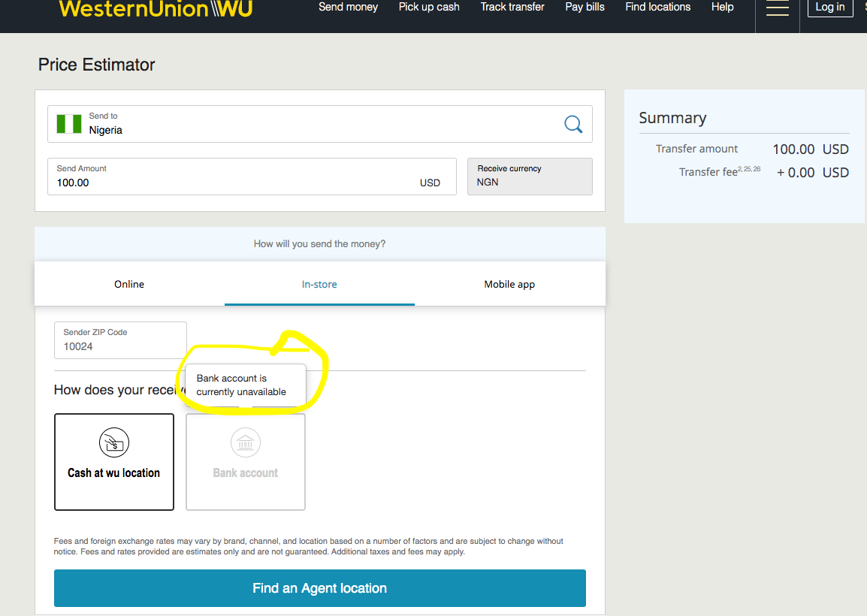Open Pick up cash menu

pos(429,8)
